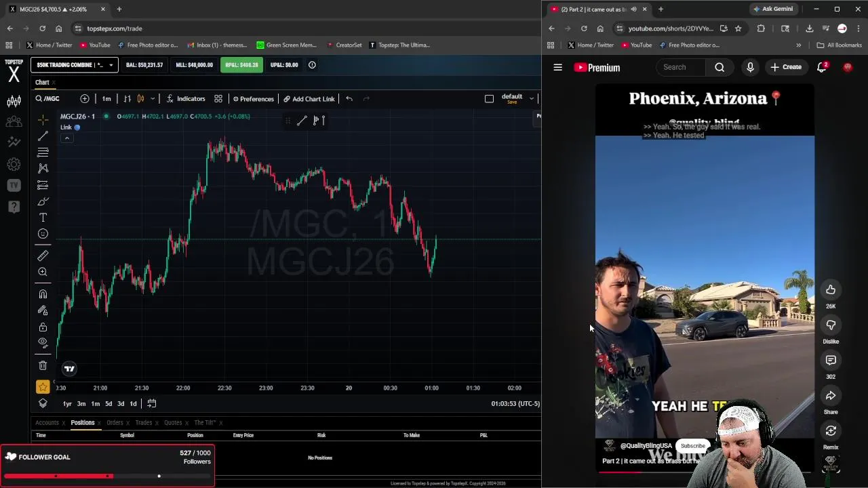Select the crosshair cursor tool
Screen dimensions: 868x488
click(43, 120)
